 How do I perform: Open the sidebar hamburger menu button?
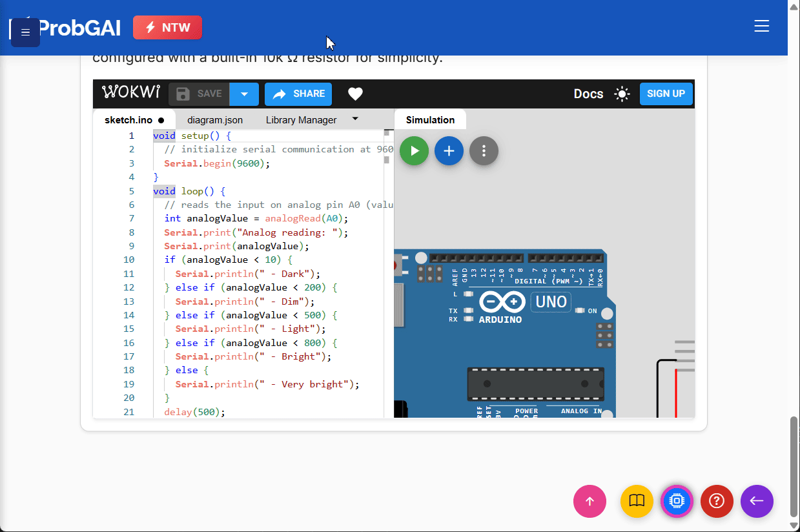coord(26,32)
